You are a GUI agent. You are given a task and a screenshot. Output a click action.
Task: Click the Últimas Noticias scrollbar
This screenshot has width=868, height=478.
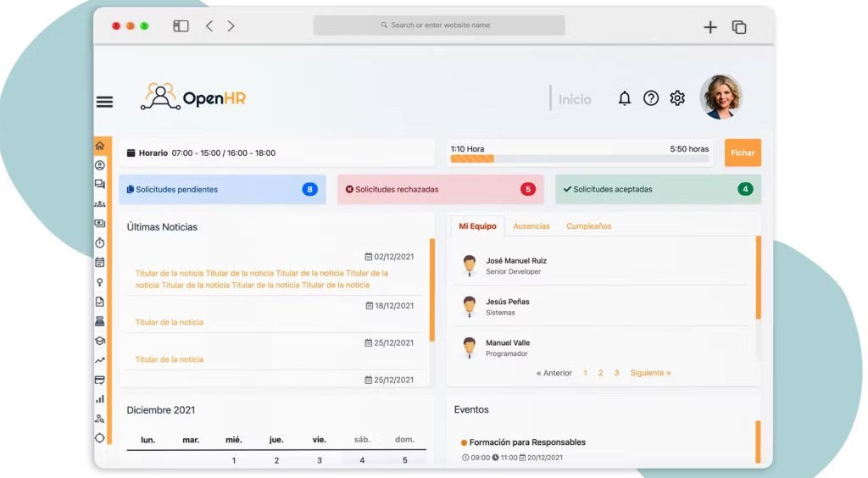(x=432, y=289)
